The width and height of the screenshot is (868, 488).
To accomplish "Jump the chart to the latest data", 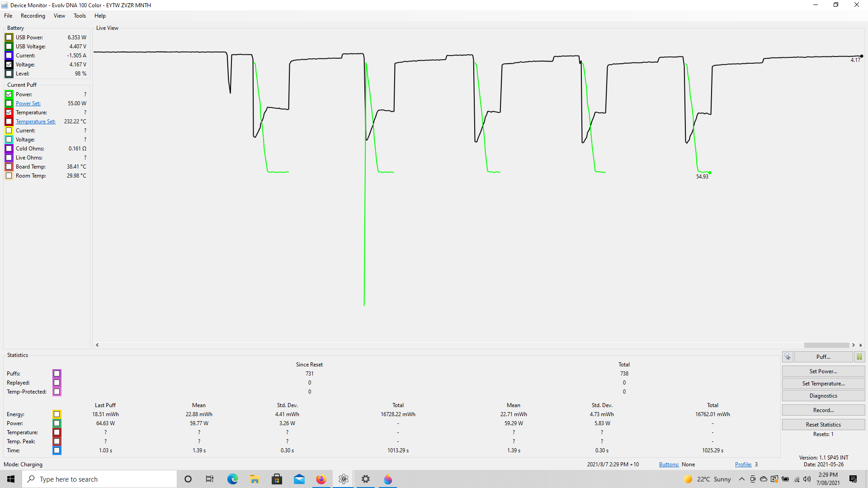I will (x=861, y=345).
